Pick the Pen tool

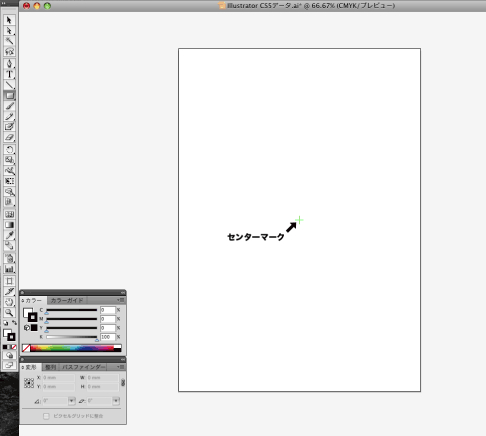(x=9, y=64)
